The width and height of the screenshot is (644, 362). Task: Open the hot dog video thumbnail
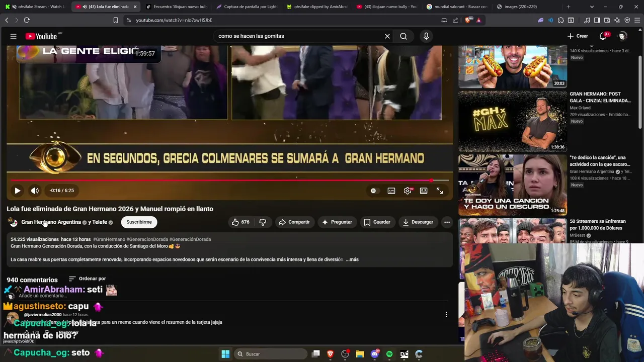coord(512,66)
